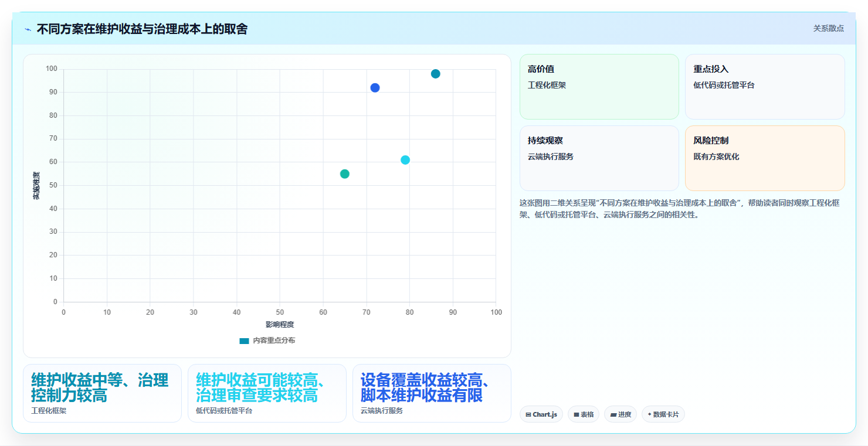868x446 pixels.
Task: Click 既有方案优化 text in 风险控制 card
Action: point(716,157)
